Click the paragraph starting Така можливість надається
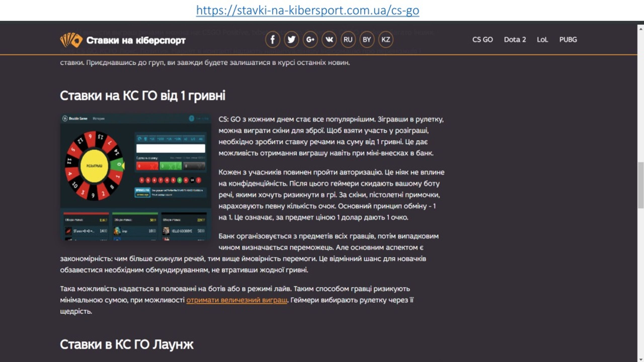 point(236,300)
